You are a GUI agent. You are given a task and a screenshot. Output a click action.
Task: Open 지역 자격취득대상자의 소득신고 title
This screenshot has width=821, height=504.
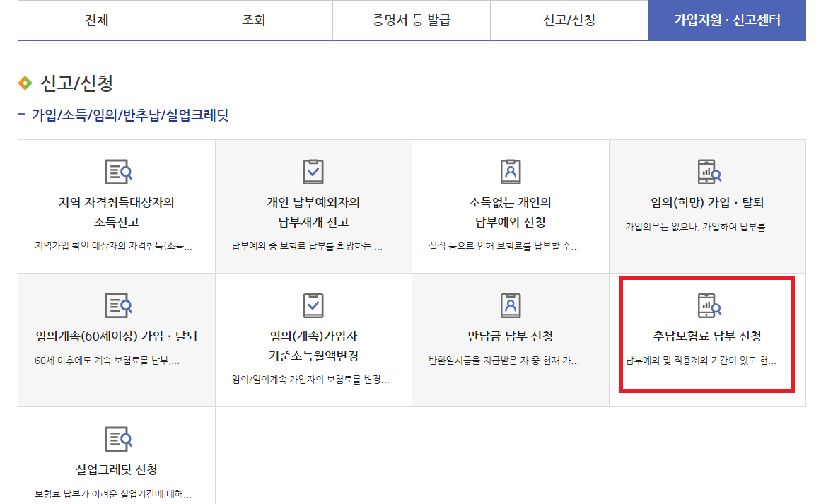click(116, 212)
